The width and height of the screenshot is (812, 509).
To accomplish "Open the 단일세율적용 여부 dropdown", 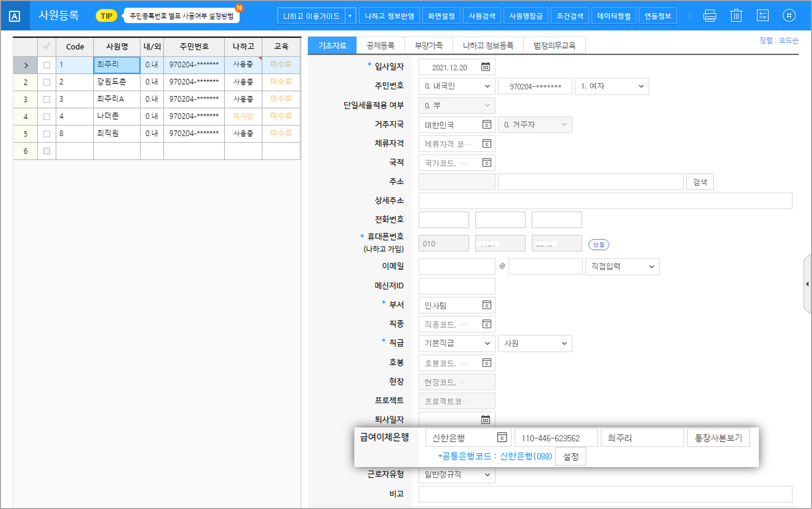I will (x=457, y=106).
